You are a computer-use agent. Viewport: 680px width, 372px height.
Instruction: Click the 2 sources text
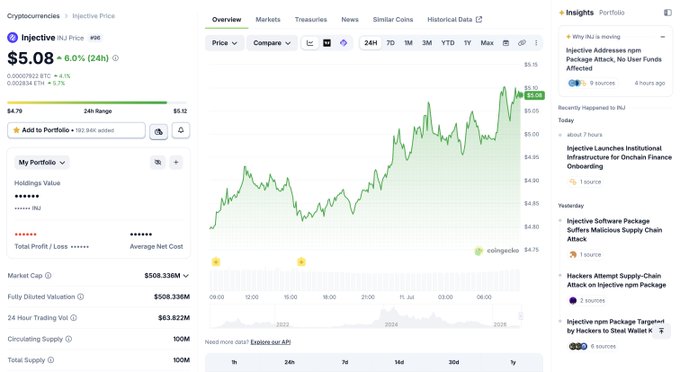(x=592, y=300)
